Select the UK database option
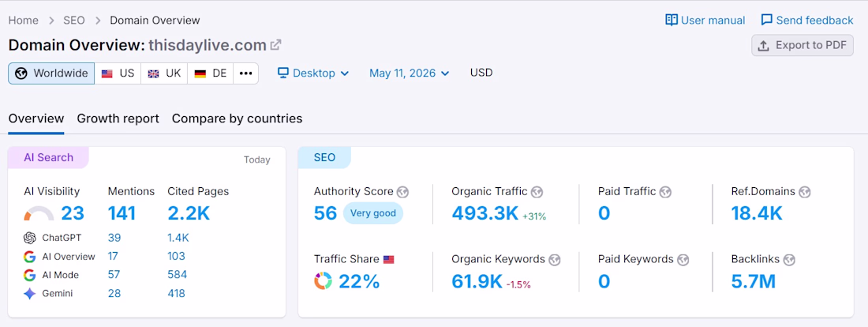Image resolution: width=868 pixels, height=327 pixels. coord(164,73)
